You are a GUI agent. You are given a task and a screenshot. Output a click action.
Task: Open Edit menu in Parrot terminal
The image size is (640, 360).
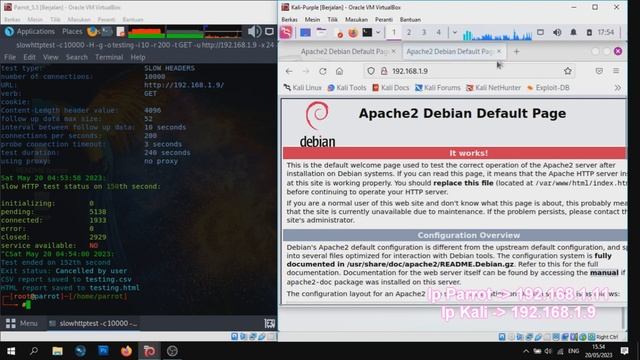[x=29, y=57]
